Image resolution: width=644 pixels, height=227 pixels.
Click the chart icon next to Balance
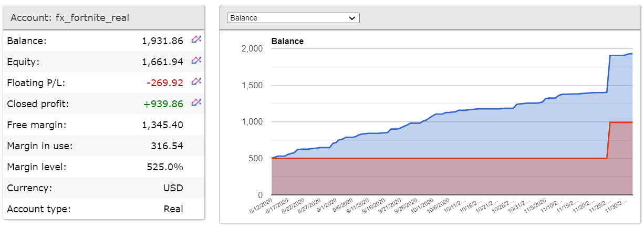(x=196, y=39)
